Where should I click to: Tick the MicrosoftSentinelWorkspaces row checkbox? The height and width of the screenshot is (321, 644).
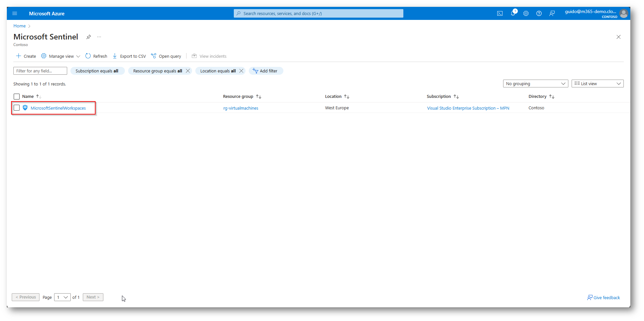[x=17, y=108]
